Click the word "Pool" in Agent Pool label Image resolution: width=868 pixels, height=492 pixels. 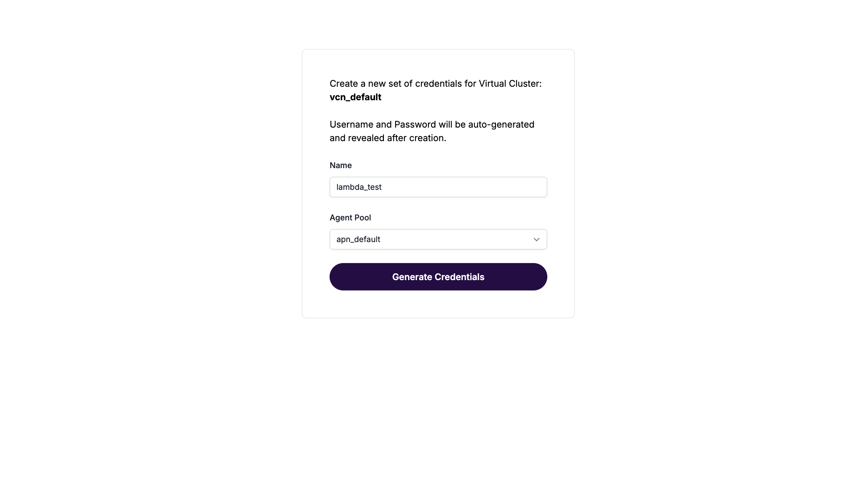click(362, 218)
